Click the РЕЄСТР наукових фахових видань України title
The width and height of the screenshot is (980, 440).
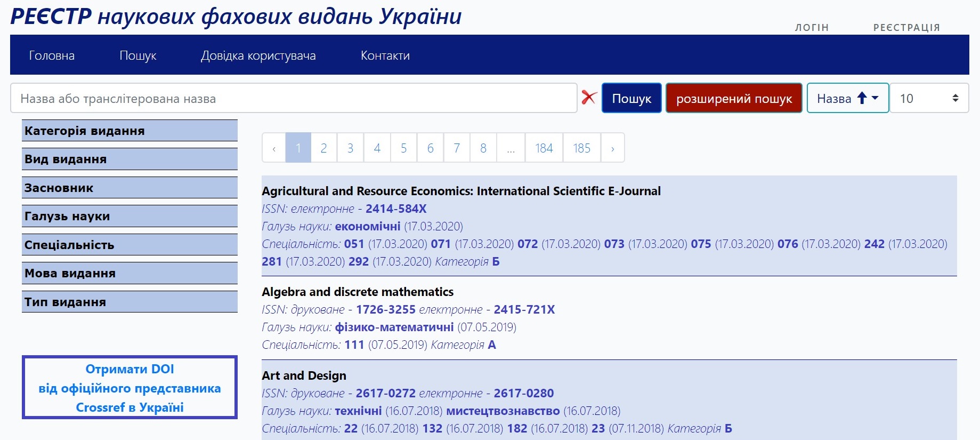[236, 17]
